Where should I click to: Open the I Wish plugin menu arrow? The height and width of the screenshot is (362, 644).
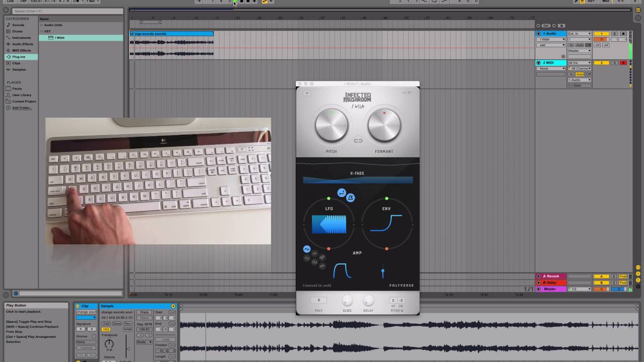(307, 93)
